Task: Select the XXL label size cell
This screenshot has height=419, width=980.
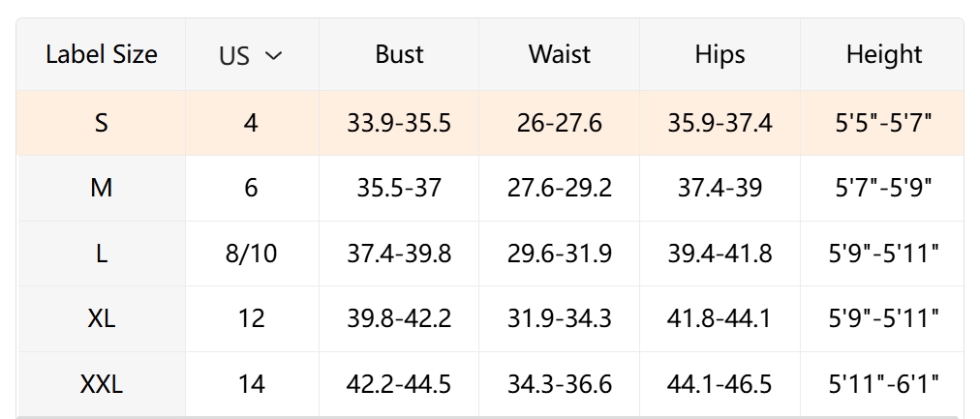Action: pyautogui.click(x=101, y=384)
